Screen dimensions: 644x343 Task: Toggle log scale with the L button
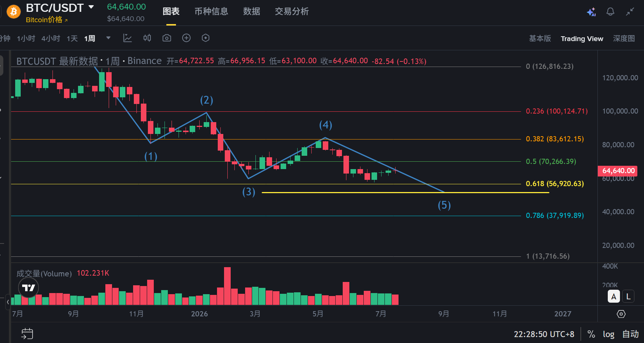pos(628,296)
